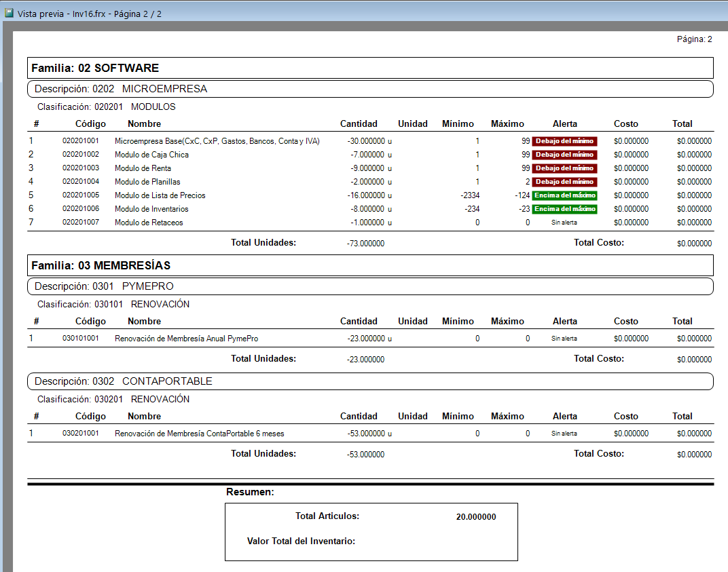Click the Página: 2 page indicator
The height and width of the screenshot is (572, 728).
[x=694, y=39]
